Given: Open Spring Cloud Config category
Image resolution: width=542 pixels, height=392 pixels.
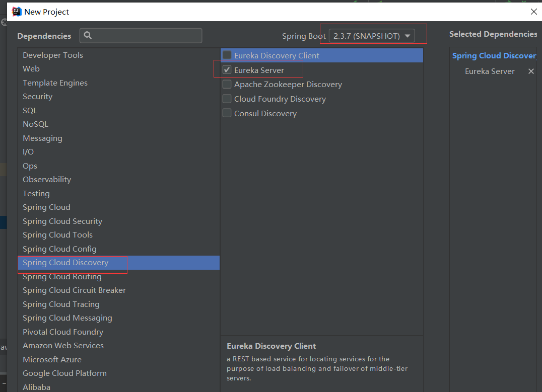Looking at the screenshot, I should [118, 249].
